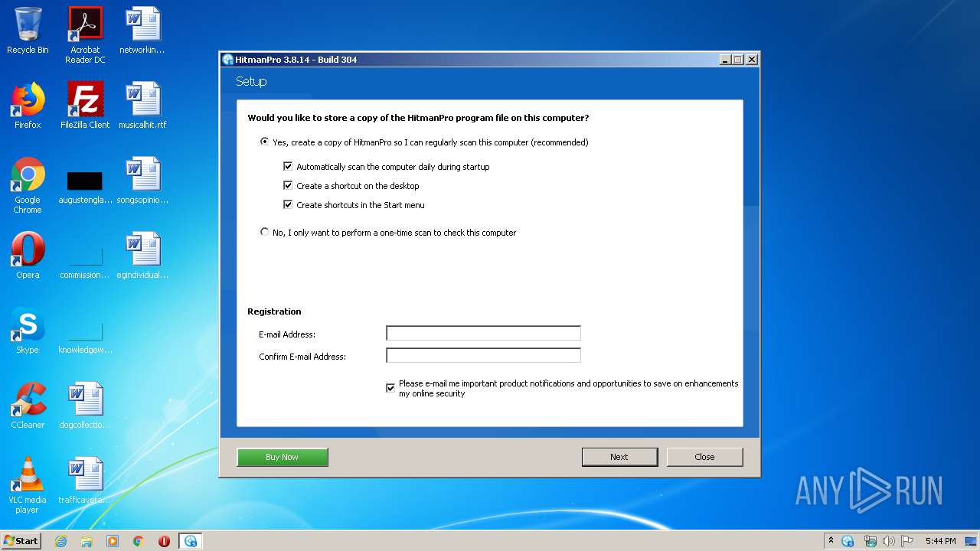Screen dimensions: 980x551
Task: Open FileZilla Client desktop shortcut
Action: click(85, 106)
